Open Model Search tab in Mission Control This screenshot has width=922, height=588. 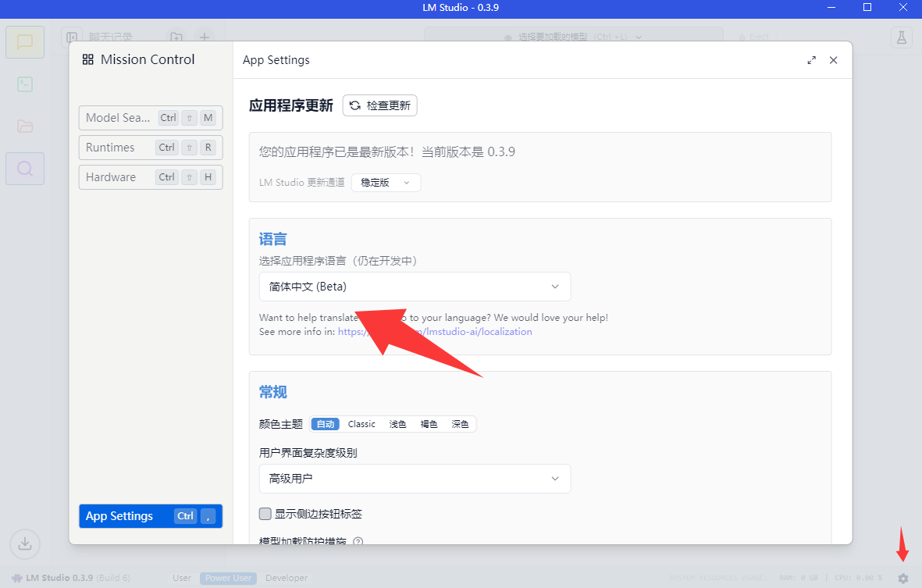click(x=151, y=118)
